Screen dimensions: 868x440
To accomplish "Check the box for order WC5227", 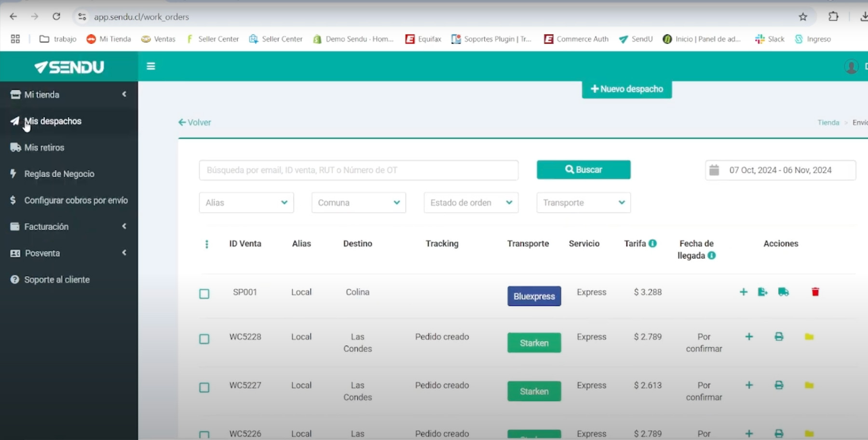I will [204, 387].
